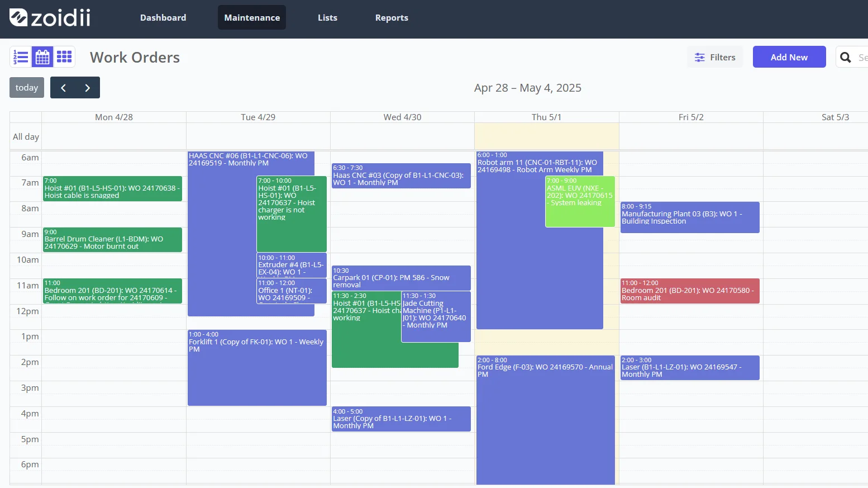The image size is (868, 488).
Task: Open Ford Edge Annual PM event
Action: pos(545,419)
